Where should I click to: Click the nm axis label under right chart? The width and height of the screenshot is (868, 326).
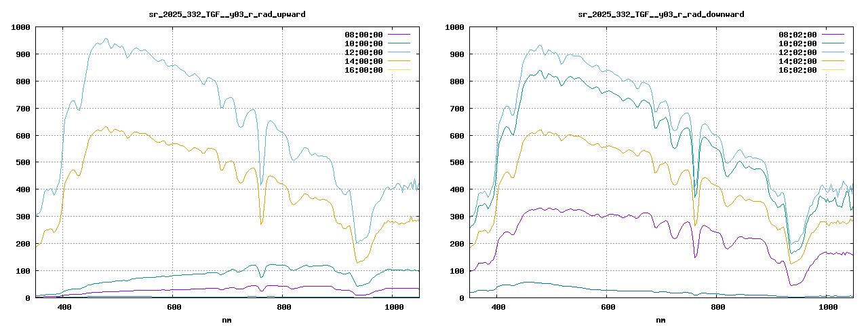pos(660,319)
